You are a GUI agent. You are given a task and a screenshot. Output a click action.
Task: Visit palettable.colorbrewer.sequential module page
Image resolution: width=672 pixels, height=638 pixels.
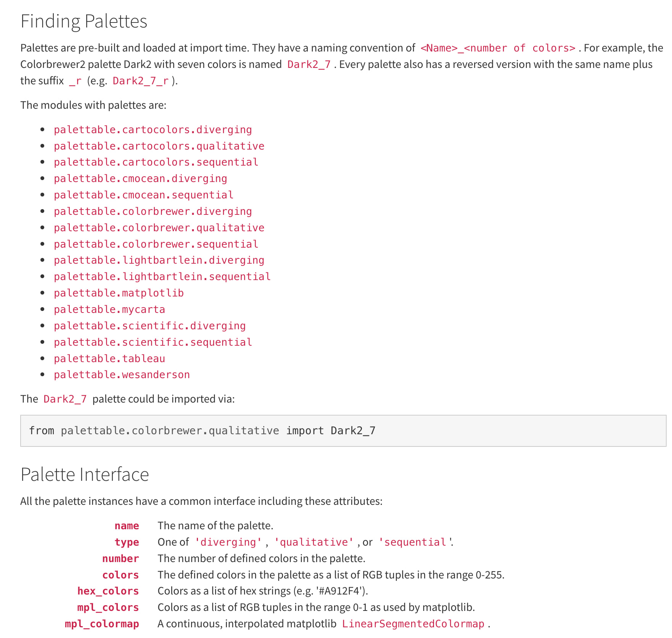(x=156, y=244)
